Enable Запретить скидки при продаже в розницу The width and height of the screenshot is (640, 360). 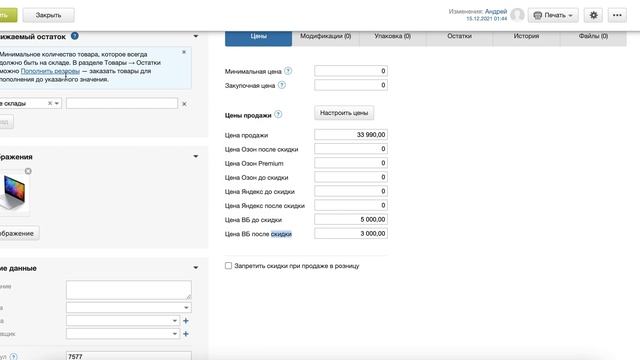click(229, 266)
